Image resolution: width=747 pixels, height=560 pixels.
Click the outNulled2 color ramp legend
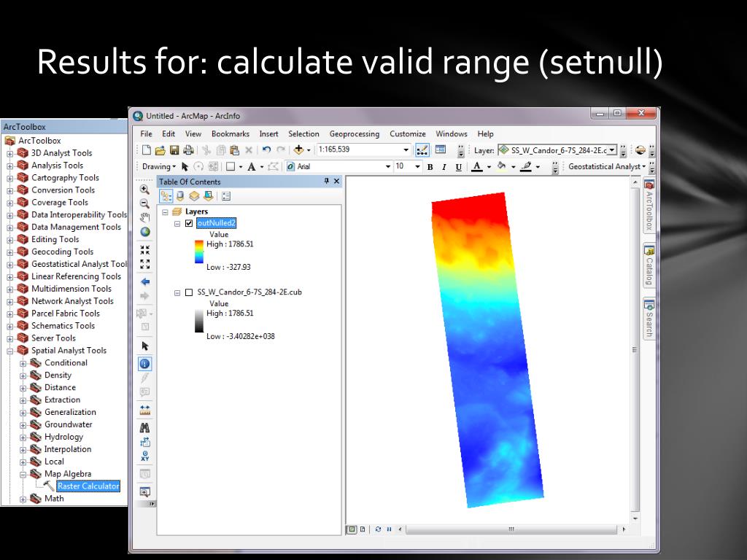click(199, 252)
